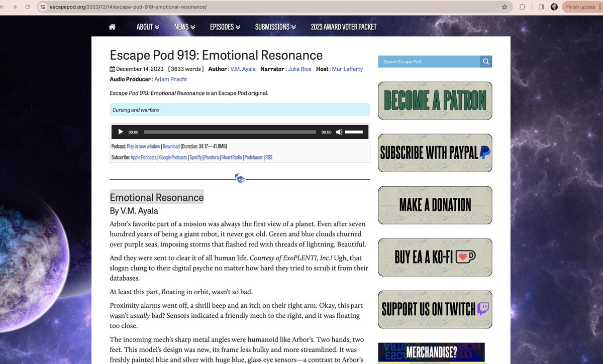Click Support Us on Twitch banner
603x364 pixels.
[435, 309]
